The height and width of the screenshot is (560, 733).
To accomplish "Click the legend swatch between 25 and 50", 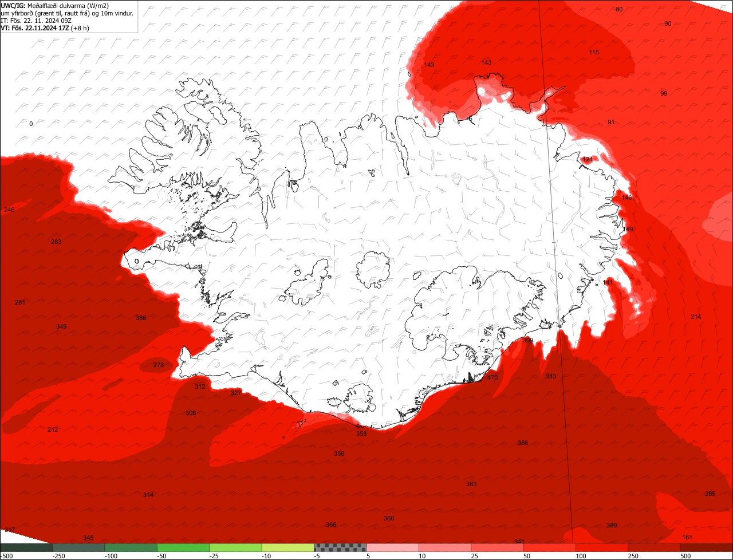I will click(497, 547).
